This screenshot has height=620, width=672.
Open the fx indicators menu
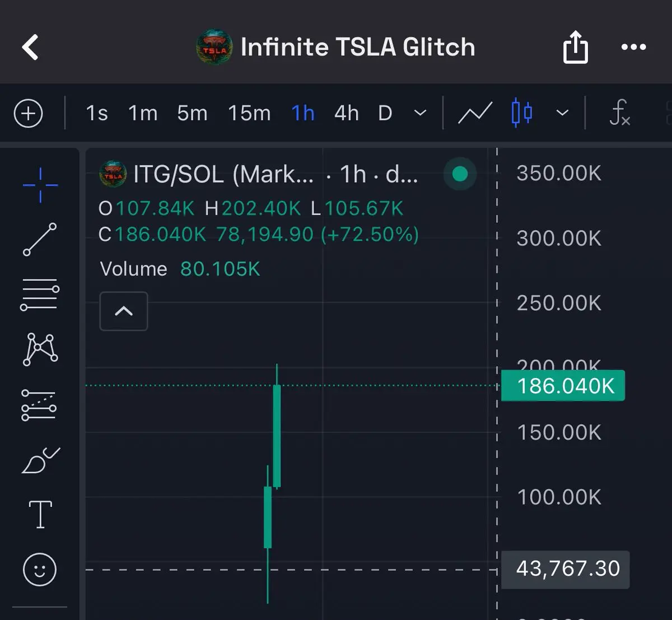pyautogui.click(x=620, y=113)
